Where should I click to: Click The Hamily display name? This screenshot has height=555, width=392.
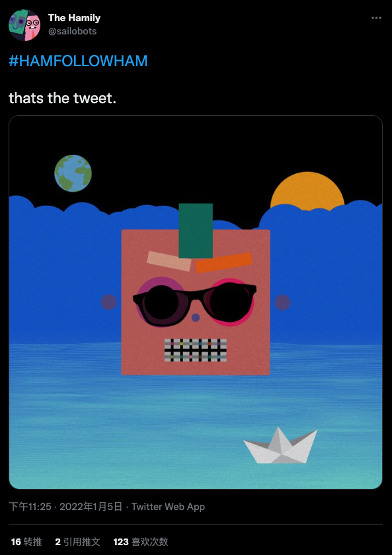[74, 18]
